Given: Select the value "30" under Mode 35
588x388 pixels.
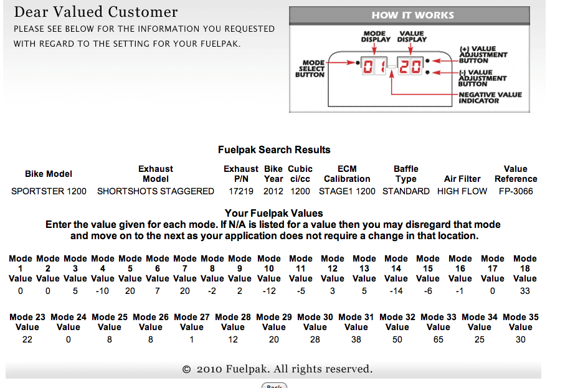Looking at the screenshot, I should 521,339.
